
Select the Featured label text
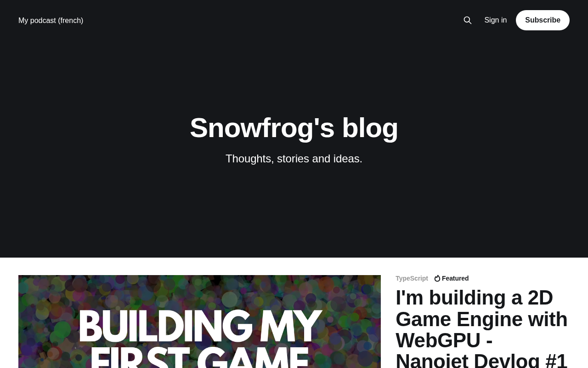[455, 278]
